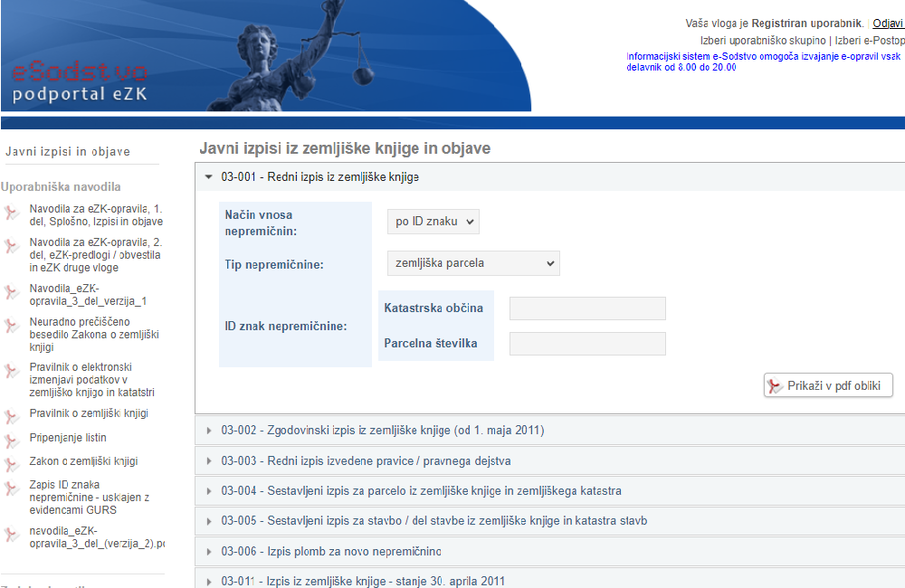Image resolution: width=905 pixels, height=588 pixels.
Task: Click PDF icon next to Zakon o zemljiški knjigi
Action: pos(12,464)
